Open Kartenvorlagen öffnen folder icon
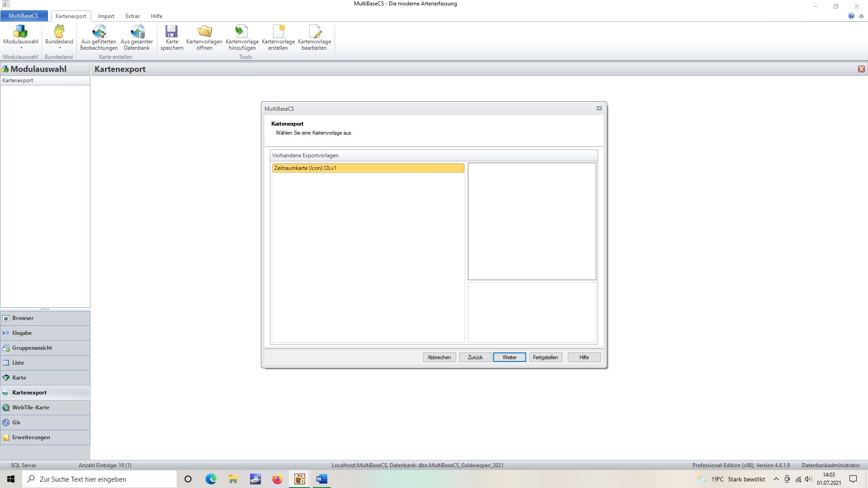The image size is (868, 488). pyautogui.click(x=204, y=31)
